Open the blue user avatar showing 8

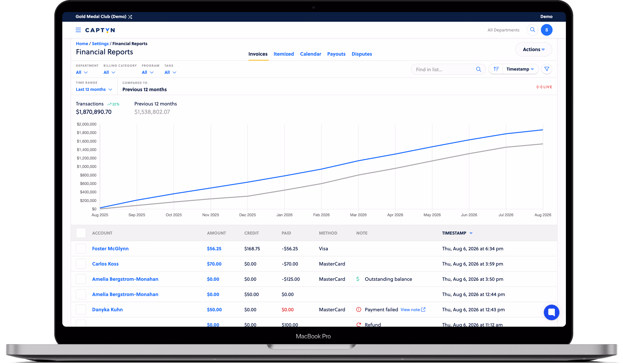click(x=547, y=30)
